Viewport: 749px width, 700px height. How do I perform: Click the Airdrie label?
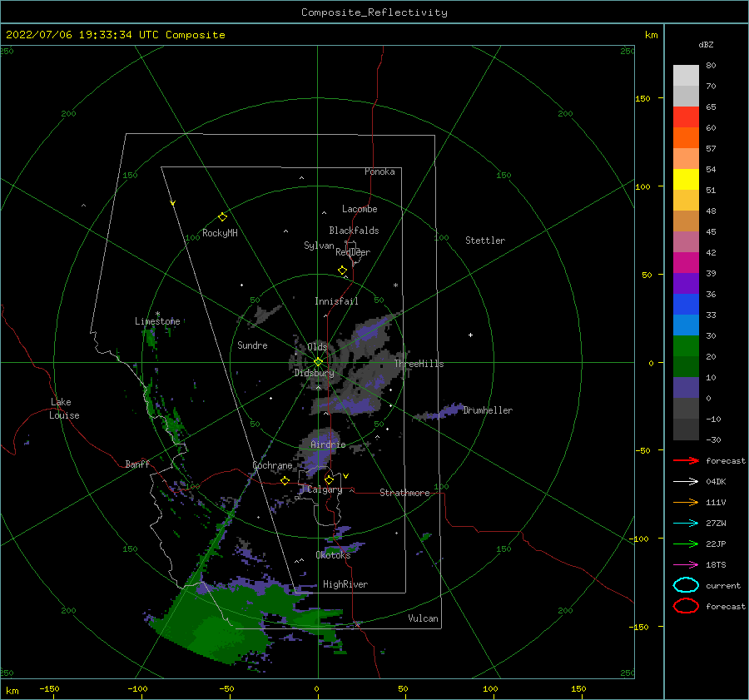[x=328, y=444]
